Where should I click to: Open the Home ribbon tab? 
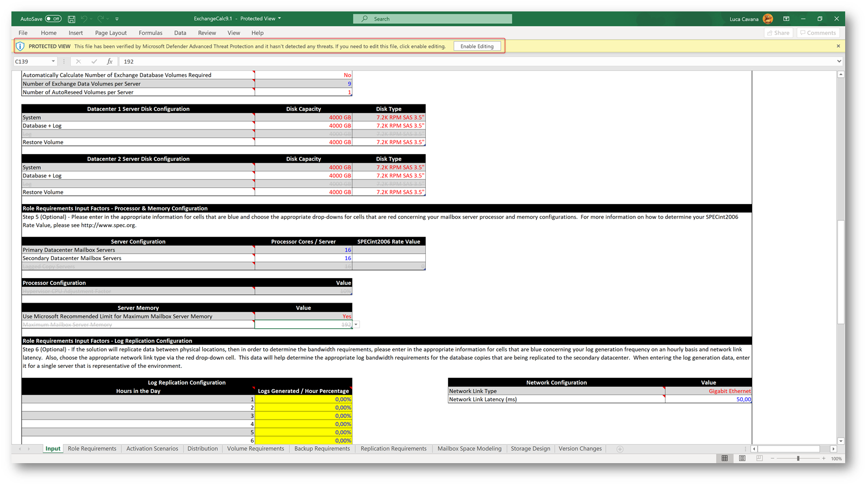pos(48,33)
